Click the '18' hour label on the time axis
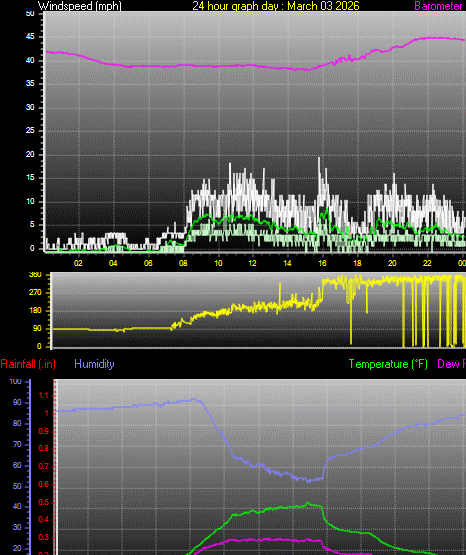Screen dimensions: 466x555 [357, 263]
